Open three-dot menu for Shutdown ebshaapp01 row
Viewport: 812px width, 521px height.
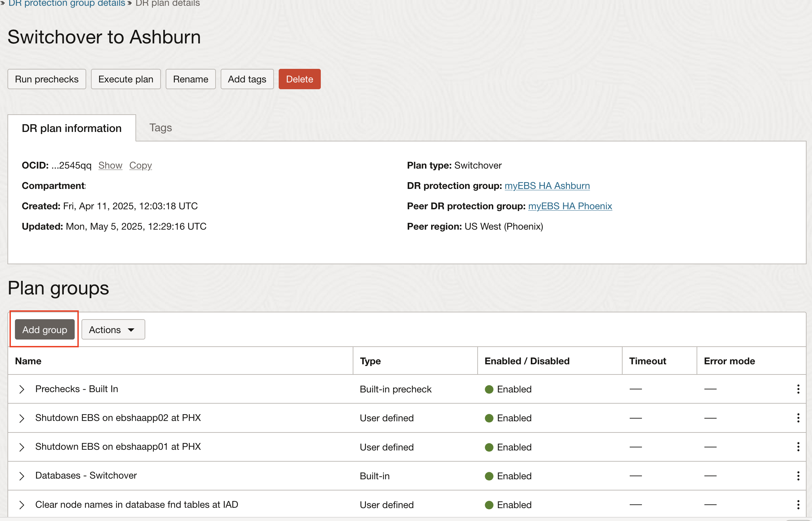[798, 447]
